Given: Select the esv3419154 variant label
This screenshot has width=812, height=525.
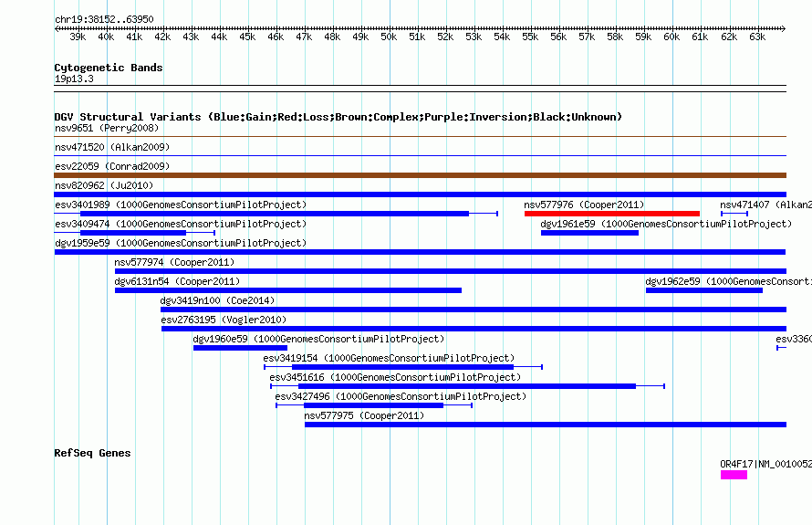Looking at the screenshot, I should coord(389,358).
